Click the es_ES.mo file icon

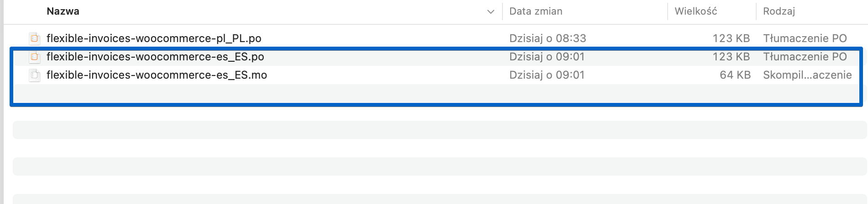(34, 75)
